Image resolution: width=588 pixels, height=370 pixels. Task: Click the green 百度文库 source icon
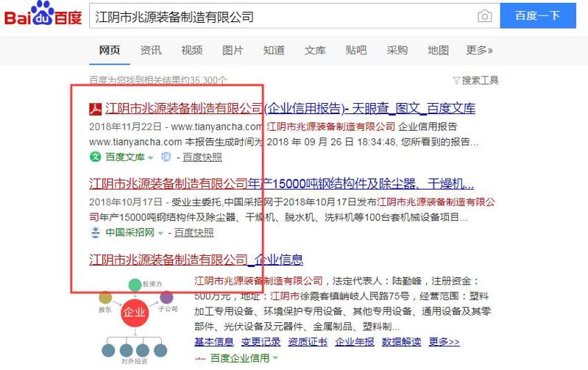click(95, 157)
